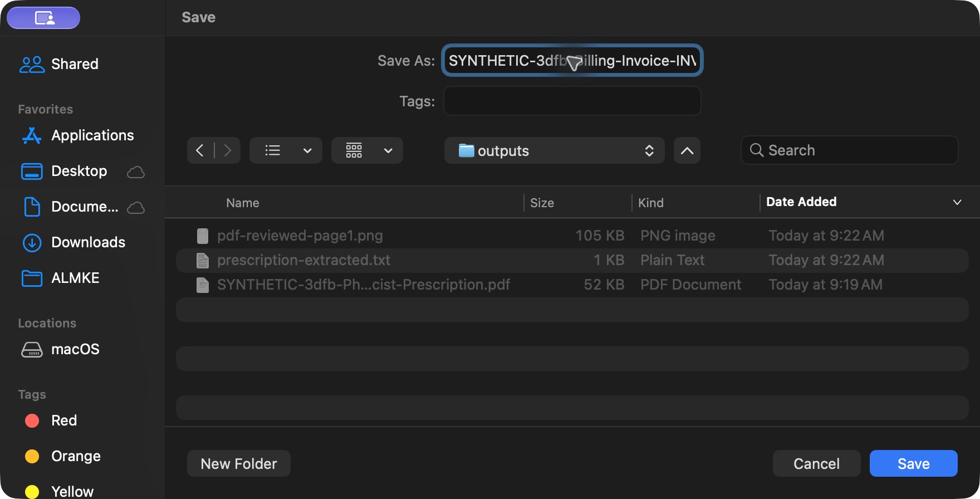980x499 pixels.
Task: Sort by the Name column header
Action: click(x=243, y=203)
